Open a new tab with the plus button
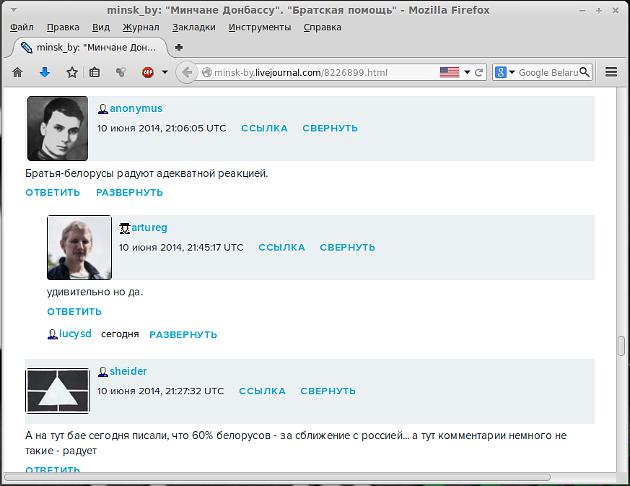The image size is (630, 486). click(179, 47)
